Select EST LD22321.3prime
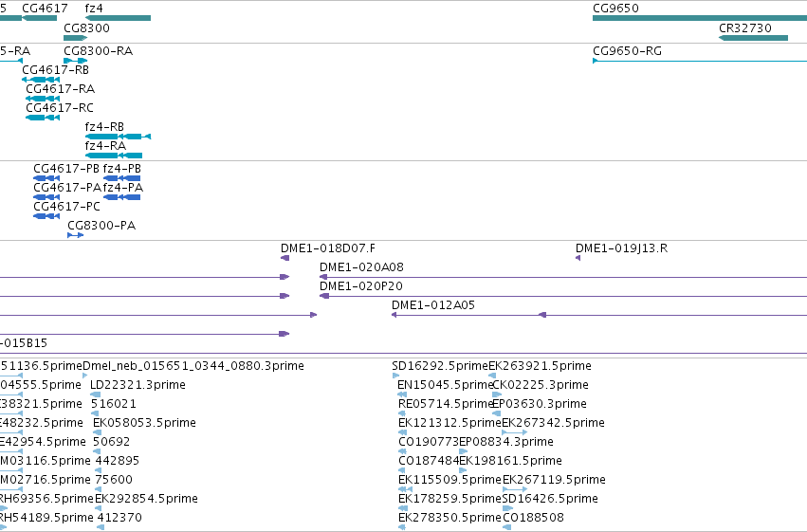The height and width of the screenshot is (532, 807). pyautogui.click(x=138, y=385)
